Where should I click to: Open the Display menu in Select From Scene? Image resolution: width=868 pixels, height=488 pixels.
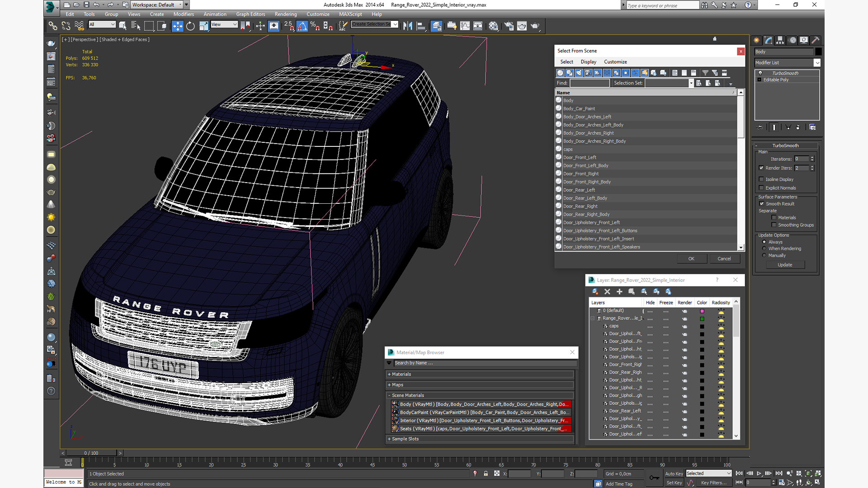click(588, 62)
